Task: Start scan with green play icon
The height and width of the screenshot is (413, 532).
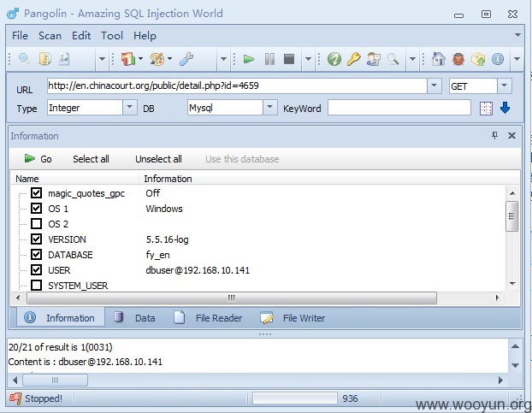Action: pyautogui.click(x=249, y=59)
